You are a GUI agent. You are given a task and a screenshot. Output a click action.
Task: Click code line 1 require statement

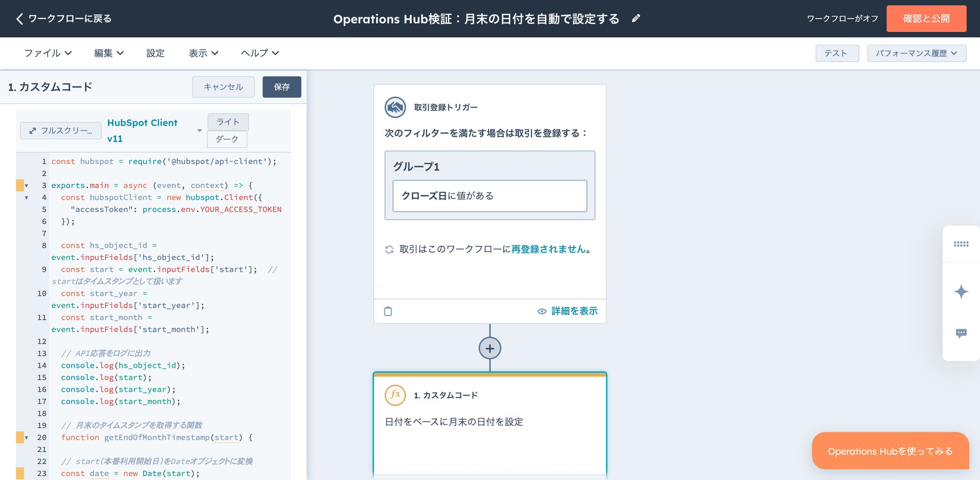pos(164,161)
